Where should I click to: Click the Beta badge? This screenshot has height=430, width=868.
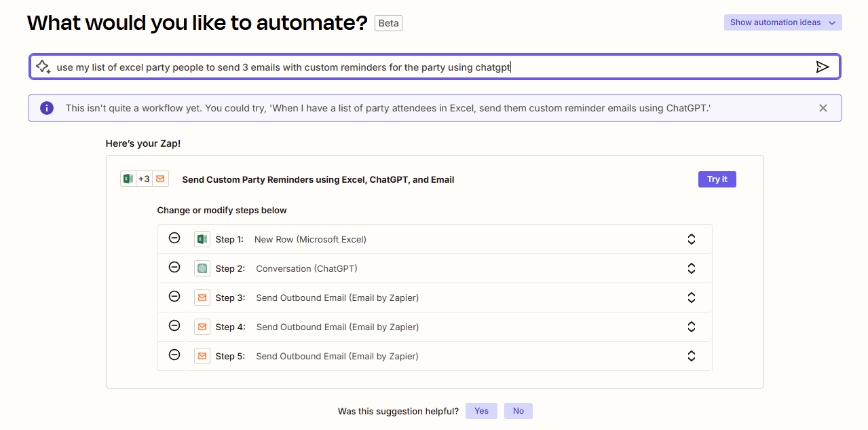[388, 23]
